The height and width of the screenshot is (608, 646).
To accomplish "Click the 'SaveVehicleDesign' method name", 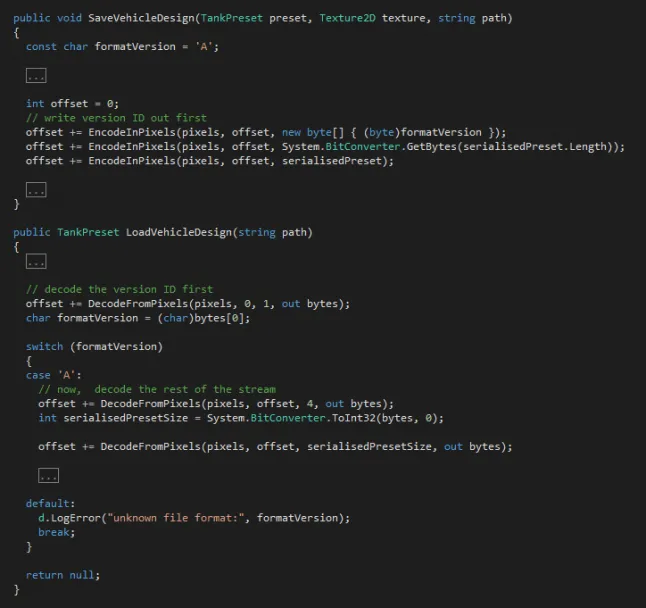I will coord(141,18).
